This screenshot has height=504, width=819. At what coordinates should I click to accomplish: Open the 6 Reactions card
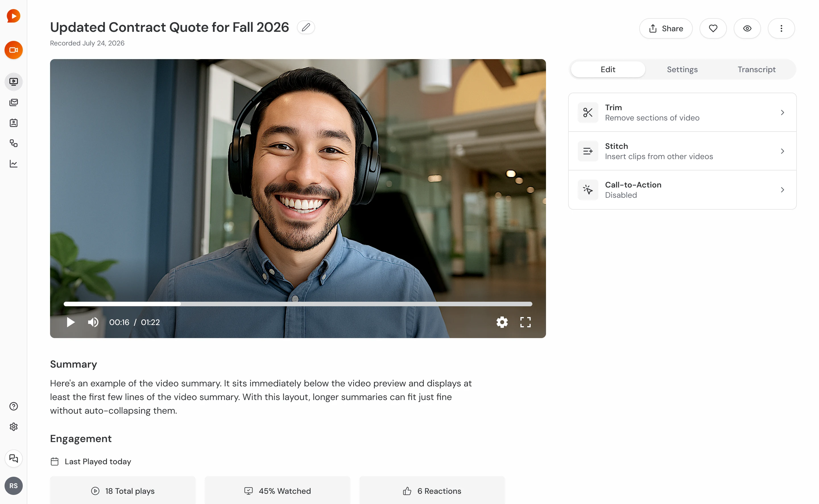[x=432, y=491]
